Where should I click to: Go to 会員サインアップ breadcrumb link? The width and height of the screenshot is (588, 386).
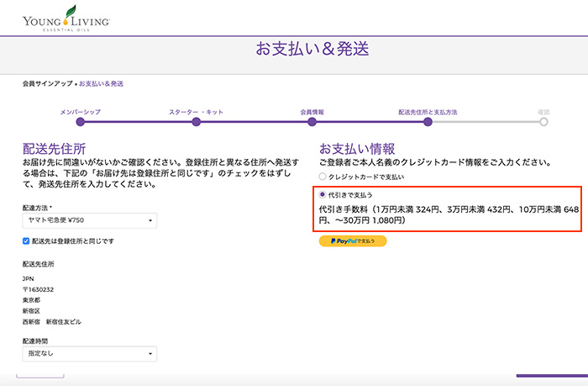[x=48, y=84]
